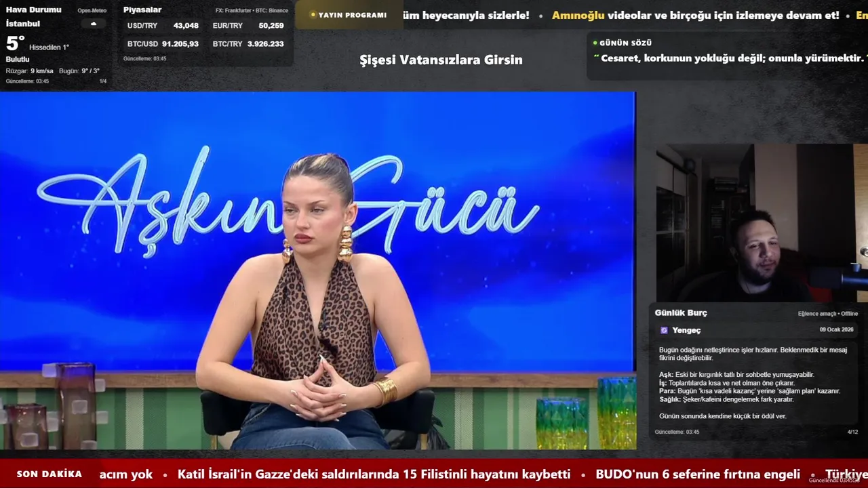Click the Hissedilen 1° text
Screen dimensions: 868x488
pos(49,47)
